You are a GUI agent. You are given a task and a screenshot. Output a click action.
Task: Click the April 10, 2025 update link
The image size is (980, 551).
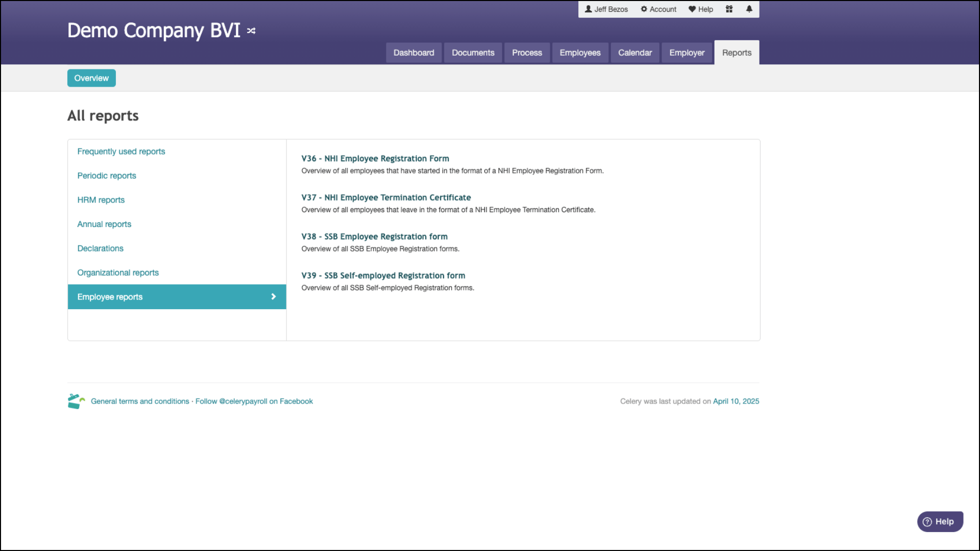[736, 402]
